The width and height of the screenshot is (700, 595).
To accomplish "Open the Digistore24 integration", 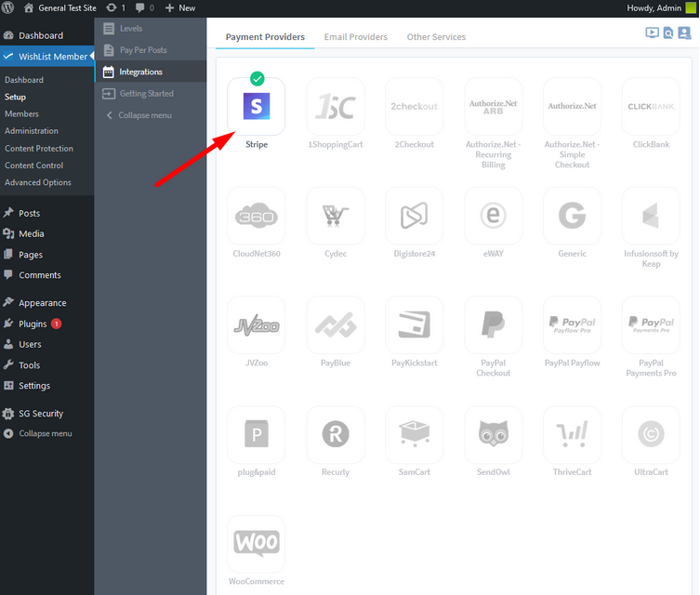I will point(415,216).
